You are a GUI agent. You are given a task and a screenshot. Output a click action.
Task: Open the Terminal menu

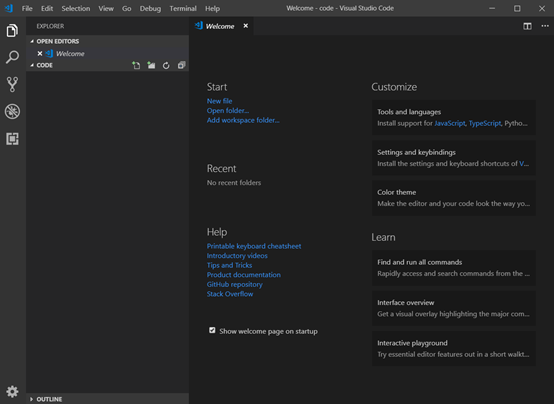(x=183, y=8)
